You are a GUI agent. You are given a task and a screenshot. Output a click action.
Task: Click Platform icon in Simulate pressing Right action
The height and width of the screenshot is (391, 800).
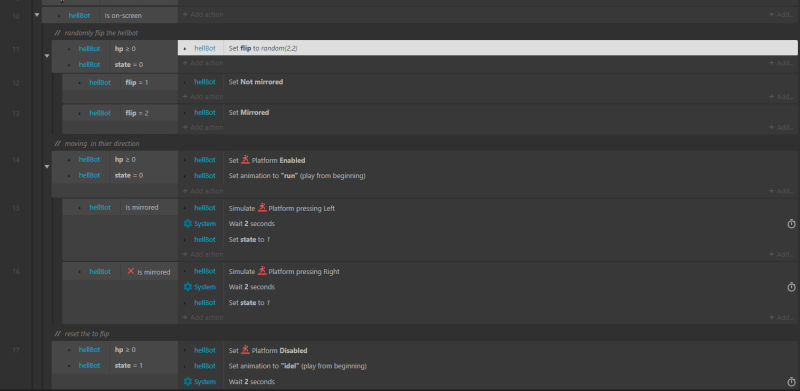[x=262, y=271]
